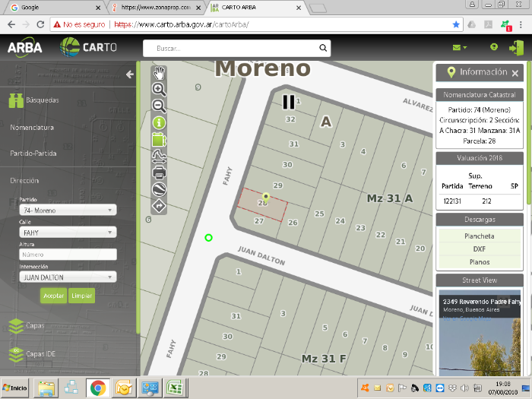This screenshot has height=399, width=532.
Task: Switch to the zonaprop browser tab
Action: tap(156, 7)
